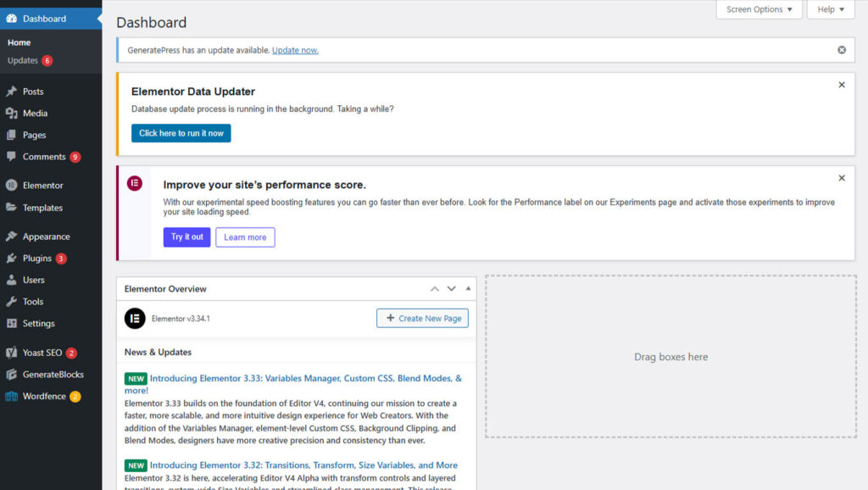The height and width of the screenshot is (490, 868).
Task: Expand the Screen Options dropdown
Action: click(759, 9)
